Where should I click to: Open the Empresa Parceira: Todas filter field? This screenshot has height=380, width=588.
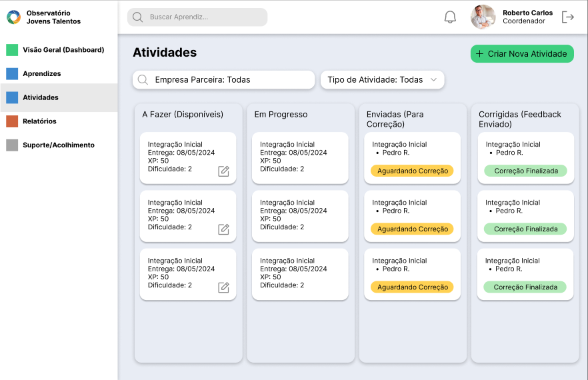click(x=223, y=79)
